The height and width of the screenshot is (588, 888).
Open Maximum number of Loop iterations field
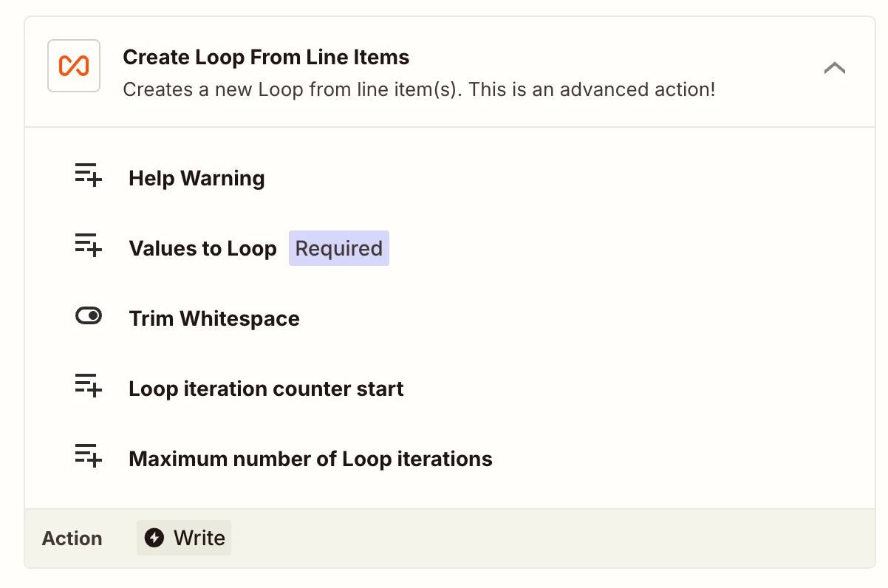[310, 459]
